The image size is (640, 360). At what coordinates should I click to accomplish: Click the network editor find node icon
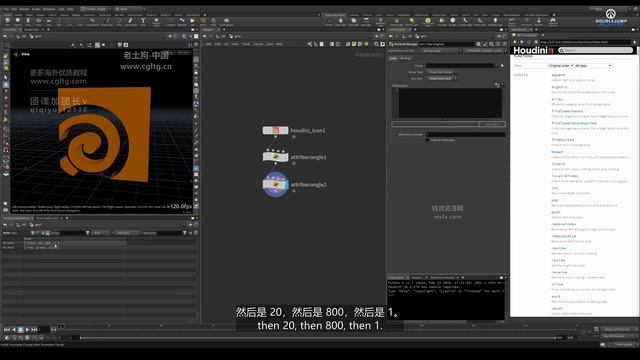[376, 44]
